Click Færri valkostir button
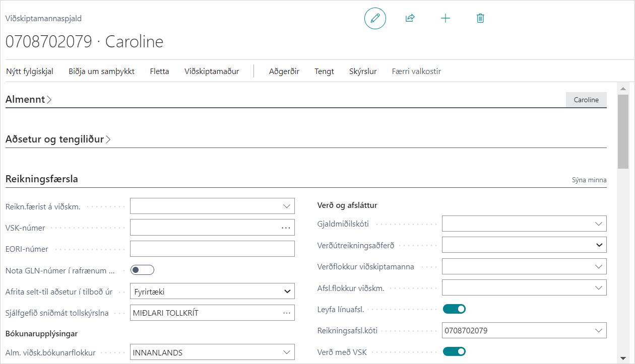 (x=416, y=71)
